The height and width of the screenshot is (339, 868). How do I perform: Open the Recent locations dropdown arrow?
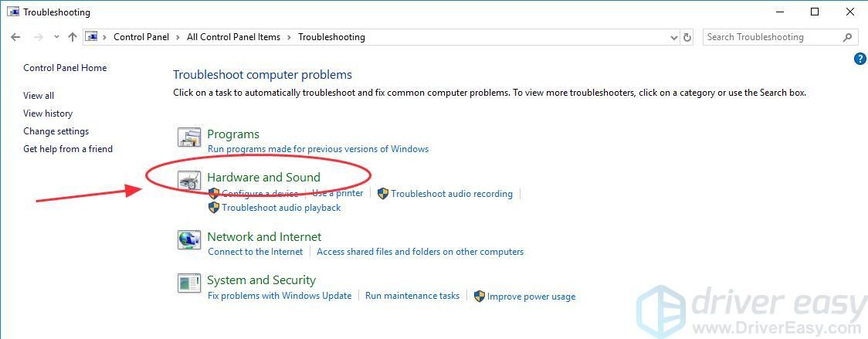(56, 37)
